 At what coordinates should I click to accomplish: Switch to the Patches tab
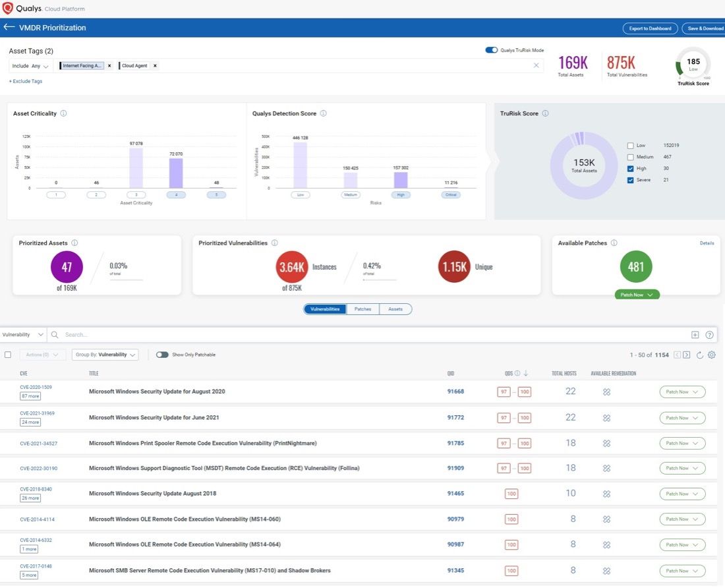362,309
